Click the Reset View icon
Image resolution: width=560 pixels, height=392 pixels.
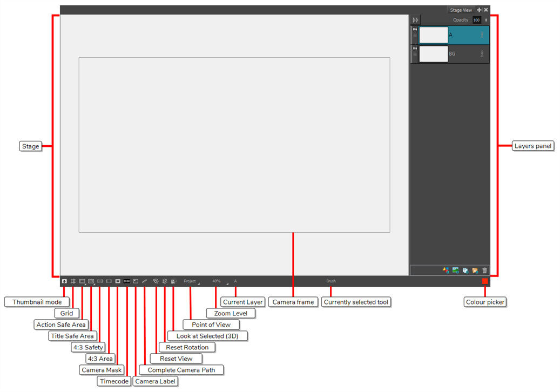156,281
